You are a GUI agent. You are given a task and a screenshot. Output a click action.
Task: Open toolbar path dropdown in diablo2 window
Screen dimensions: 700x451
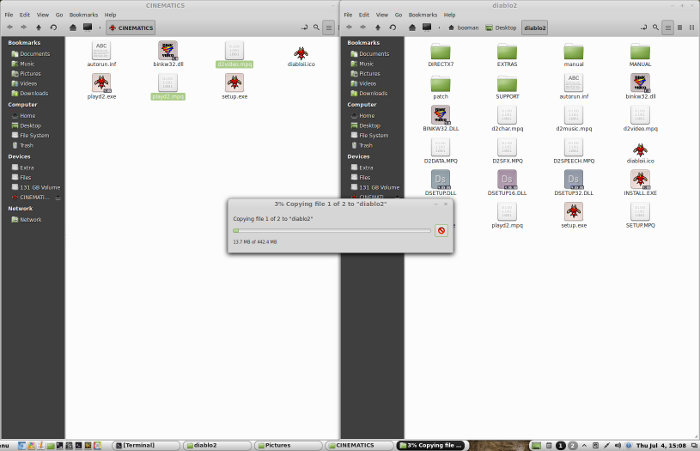tap(439, 28)
